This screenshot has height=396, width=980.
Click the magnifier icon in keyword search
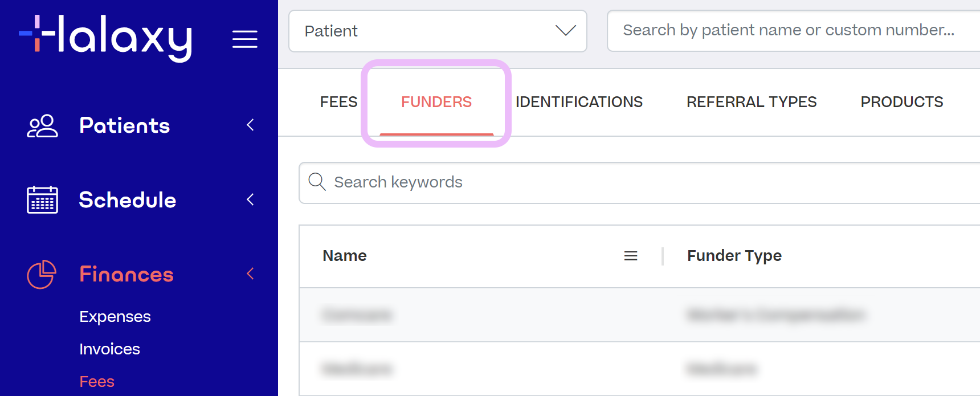(317, 182)
